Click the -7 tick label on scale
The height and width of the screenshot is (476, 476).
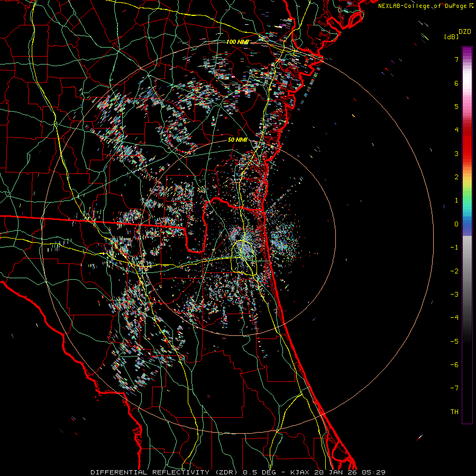tap(454, 388)
